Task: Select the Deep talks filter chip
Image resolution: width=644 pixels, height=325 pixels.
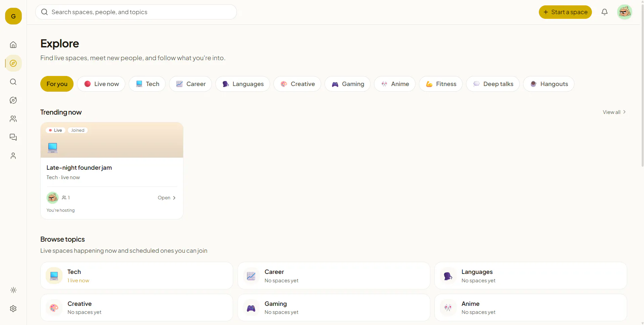Action: [x=493, y=84]
